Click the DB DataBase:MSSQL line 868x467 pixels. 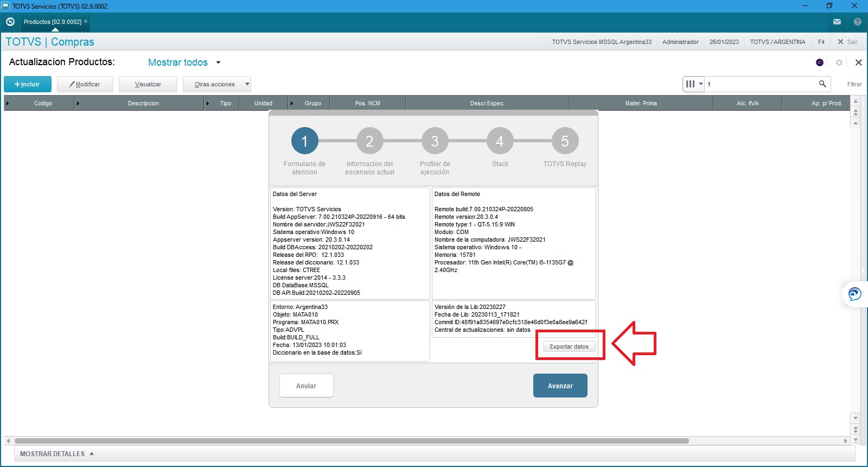301,285
